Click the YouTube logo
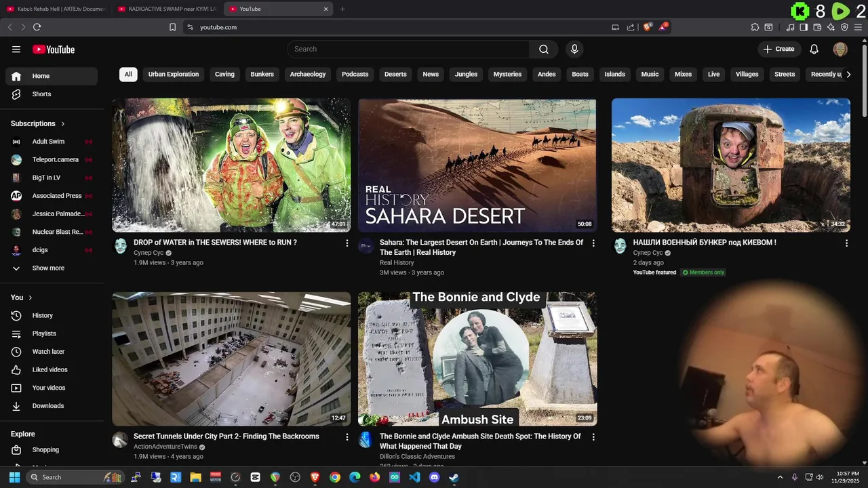868x488 pixels. point(54,49)
